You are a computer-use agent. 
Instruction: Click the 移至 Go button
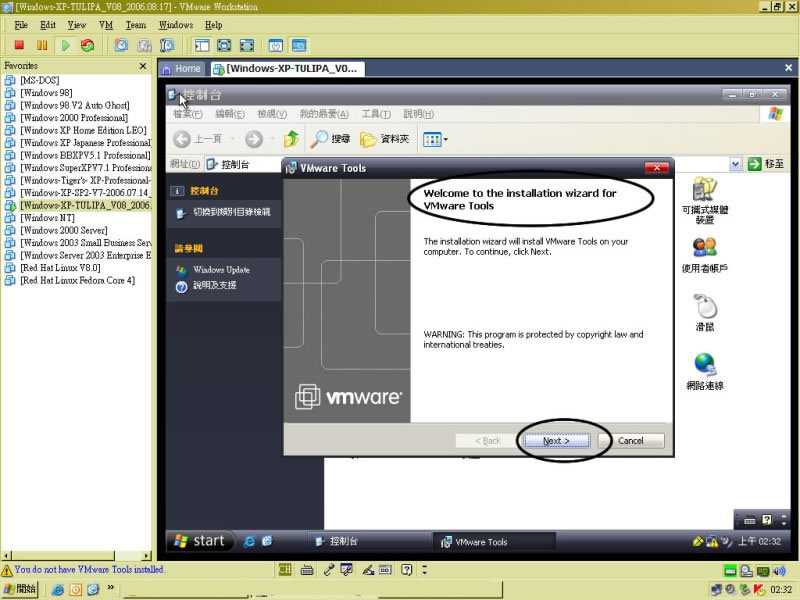click(766, 164)
